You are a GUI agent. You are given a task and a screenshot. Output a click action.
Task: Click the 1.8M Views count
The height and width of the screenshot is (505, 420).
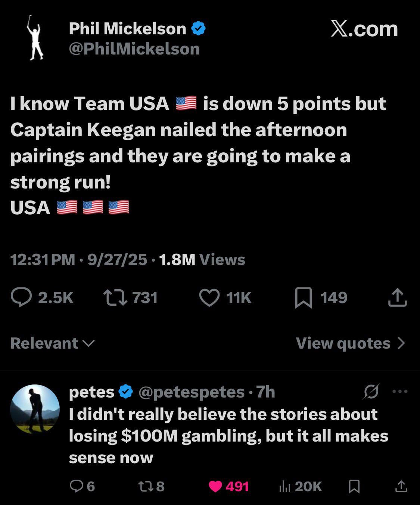pos(202,259)
